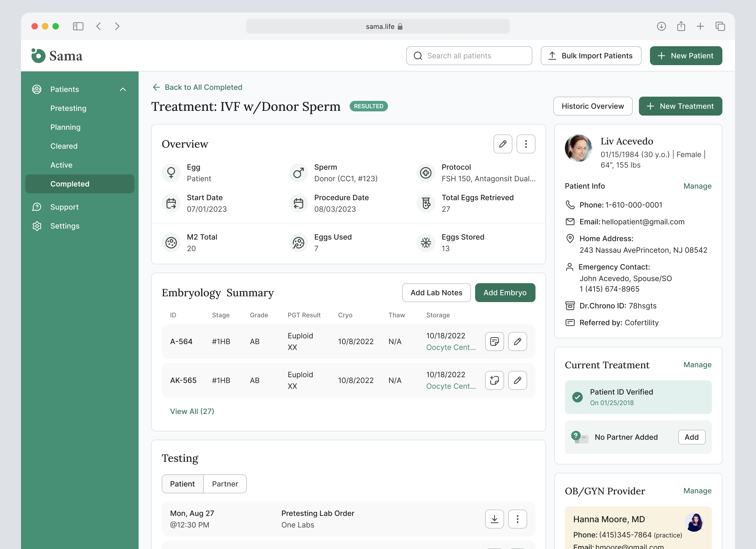
Task: Click the New Patient button
Action: coord(686,56)
